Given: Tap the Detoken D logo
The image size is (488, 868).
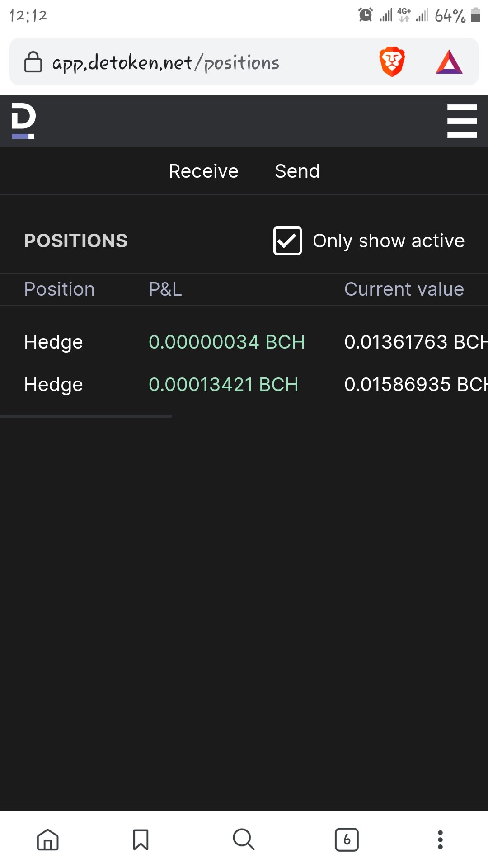Looking at the screenshot, I should coord(23,121).
